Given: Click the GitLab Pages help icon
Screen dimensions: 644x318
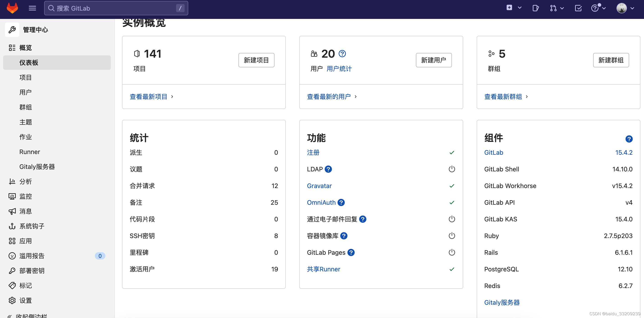Looking at the screenshot, I should (351, 252).
